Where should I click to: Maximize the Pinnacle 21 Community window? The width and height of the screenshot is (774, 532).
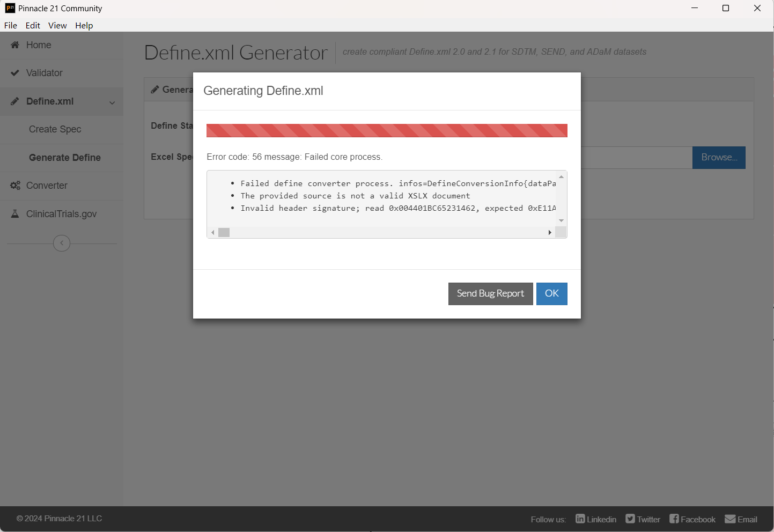(726, 8)
